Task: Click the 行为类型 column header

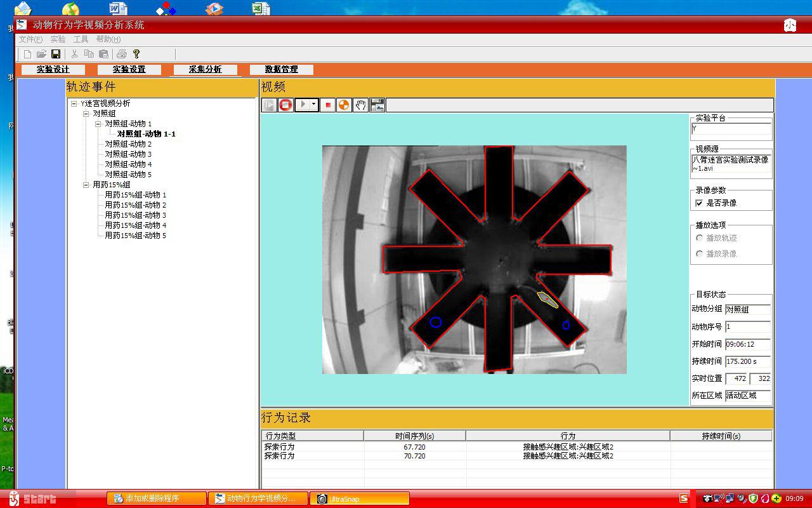Action: 313,436
